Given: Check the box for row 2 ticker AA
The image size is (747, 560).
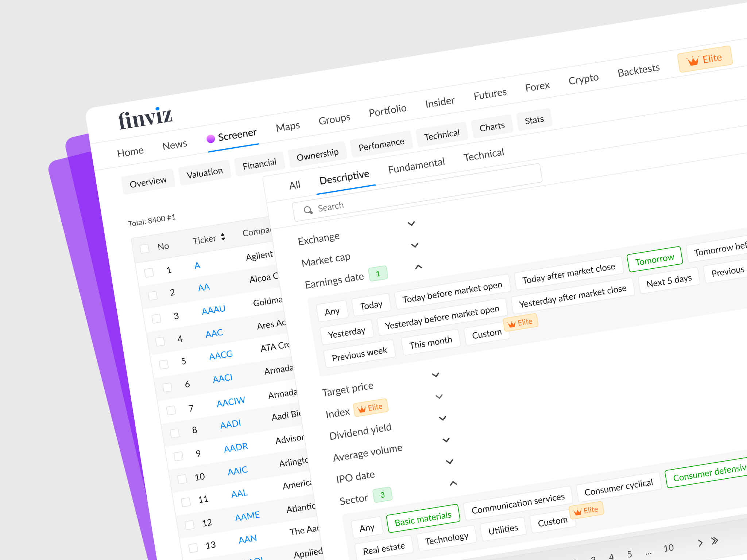Looking at the screenshot, I should tap(153, 295).
